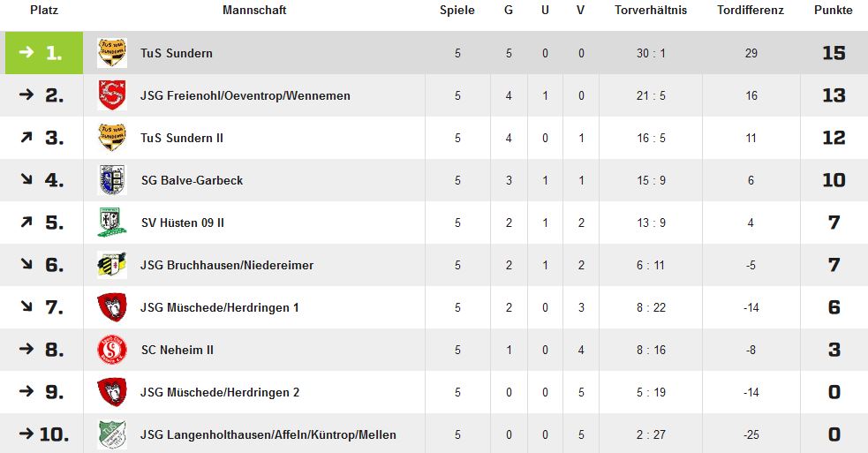The image size is (868, 453).
Task: Select the Spiele column header
Action: 457,10
